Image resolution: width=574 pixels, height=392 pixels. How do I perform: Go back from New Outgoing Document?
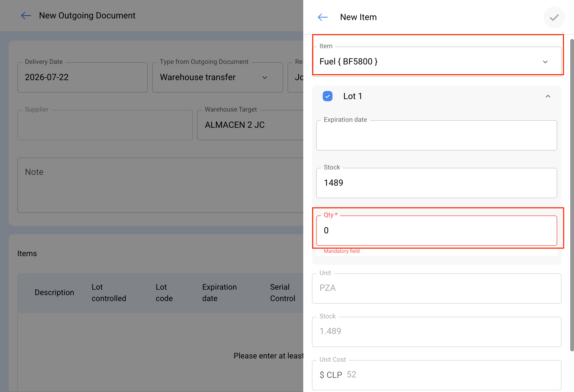(x=26, y=16)
